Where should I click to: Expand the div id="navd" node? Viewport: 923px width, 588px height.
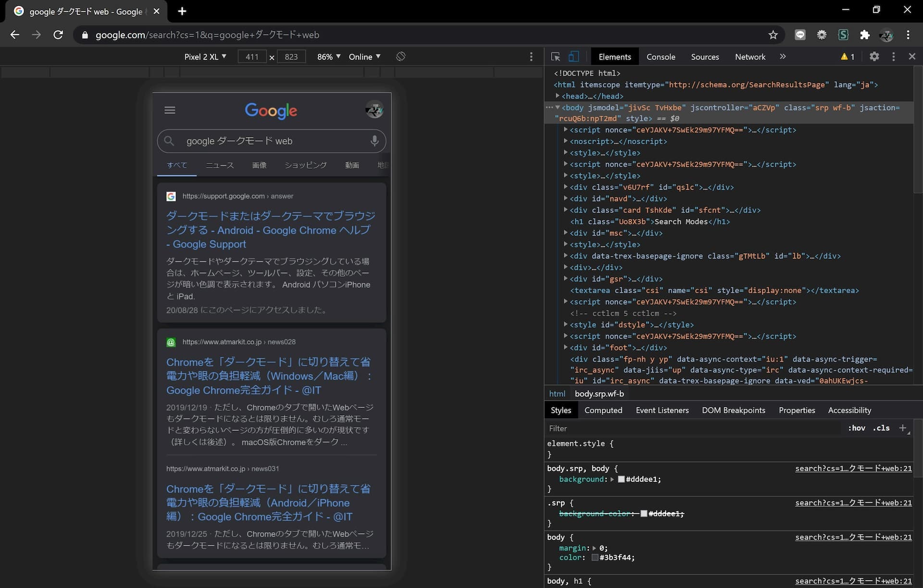pyautogui.click(x=566, y=198)
